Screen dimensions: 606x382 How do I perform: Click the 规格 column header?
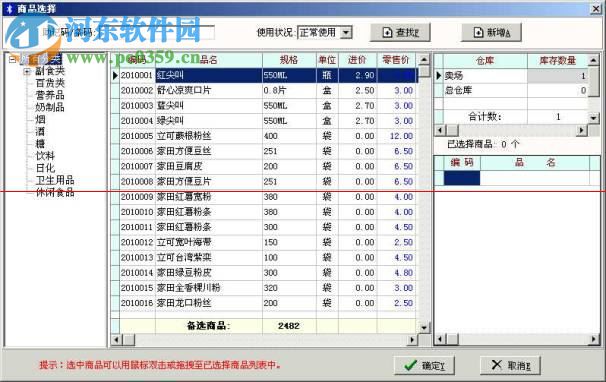click(289, 60)
